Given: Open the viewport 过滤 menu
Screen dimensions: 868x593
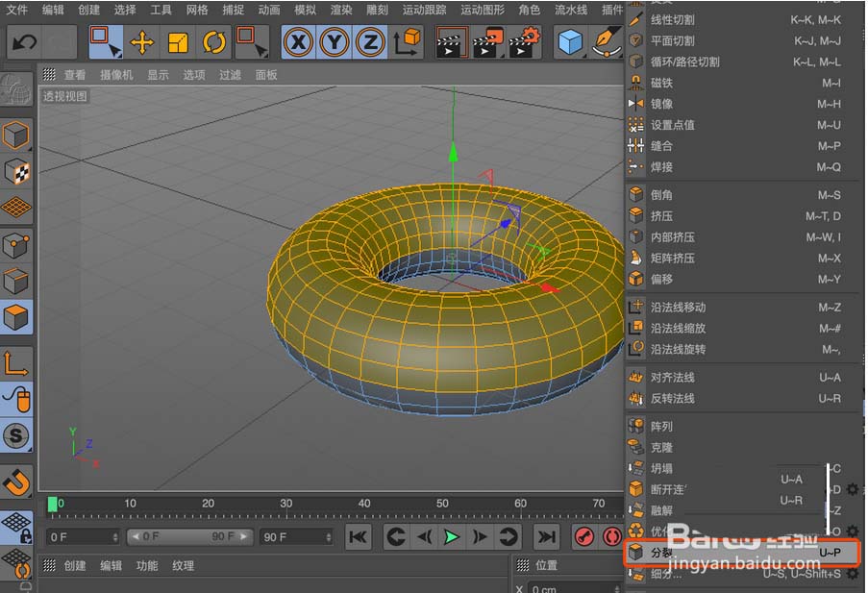Looking at the screenshot, I should (230, 75).
